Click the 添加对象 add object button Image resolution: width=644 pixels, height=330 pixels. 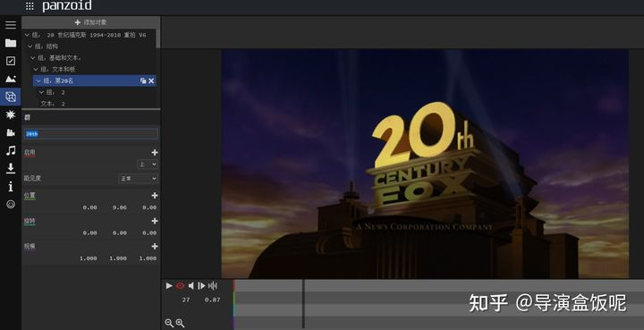click(x=90, y=22)
